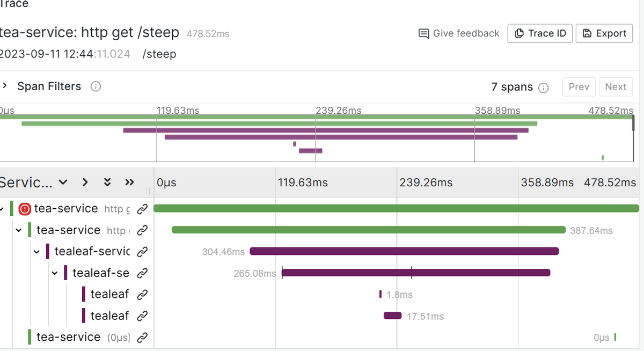
Task: Click the info icon beside 7 spans
Action: point(544,87)
